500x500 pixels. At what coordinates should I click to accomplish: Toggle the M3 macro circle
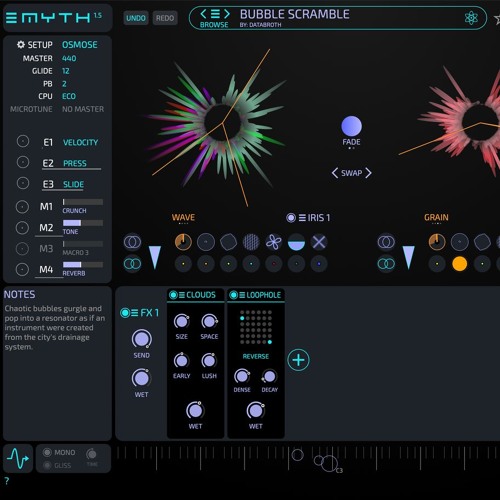[x=22, y=249]
